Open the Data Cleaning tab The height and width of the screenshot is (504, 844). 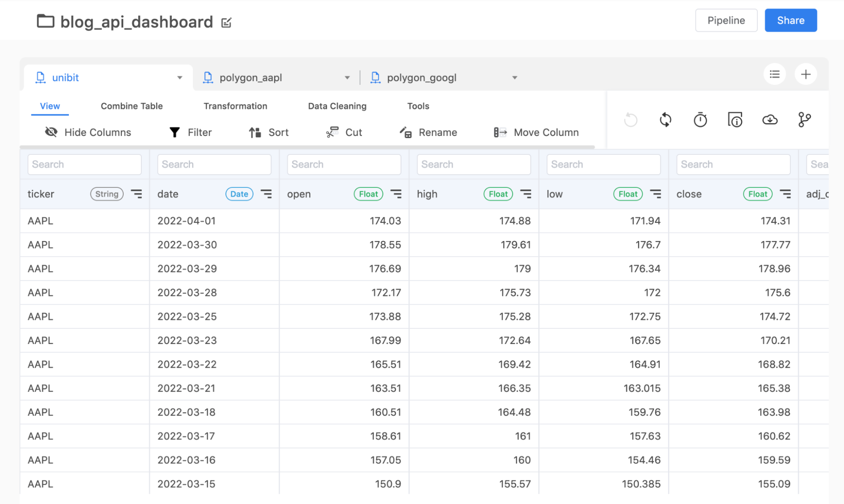337,106
